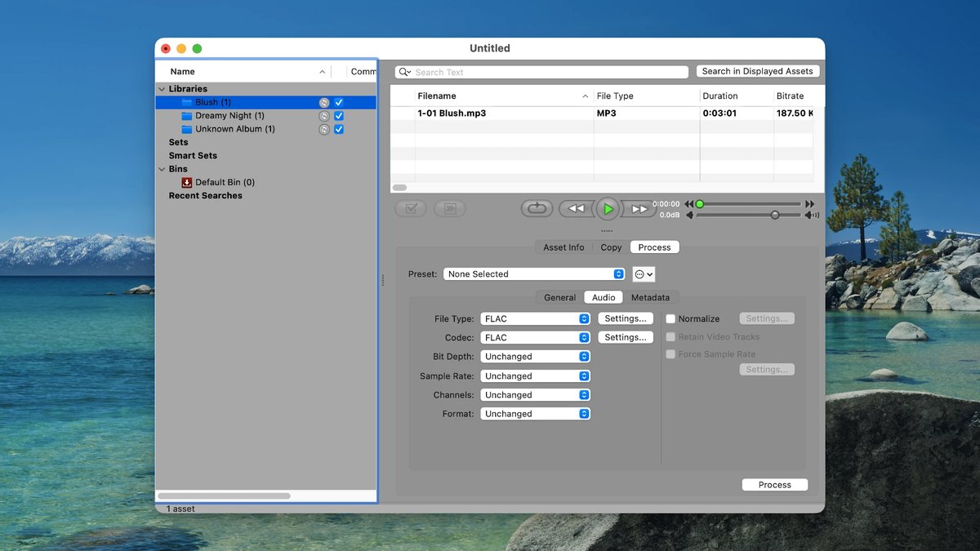Switch to the Asset Info tab
The width and height of the screenshot is (980, 551).
pyautogui.click(x=563, y=247)
